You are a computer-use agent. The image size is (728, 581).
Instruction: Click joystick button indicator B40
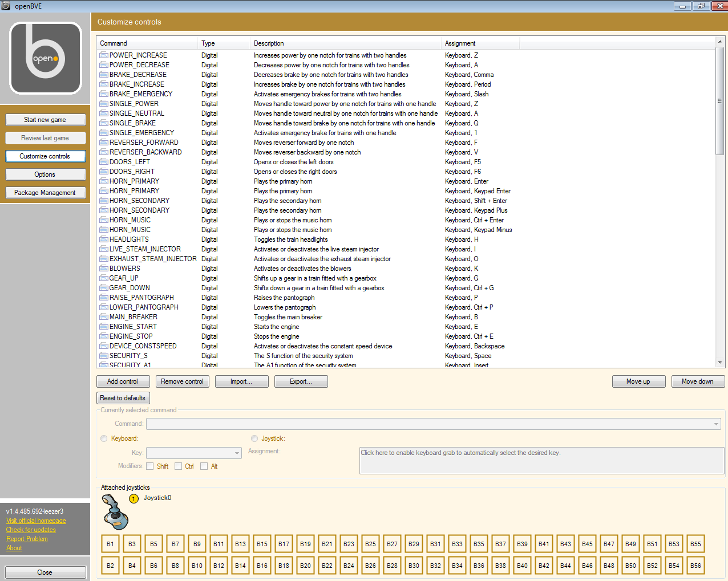point(522,566)
